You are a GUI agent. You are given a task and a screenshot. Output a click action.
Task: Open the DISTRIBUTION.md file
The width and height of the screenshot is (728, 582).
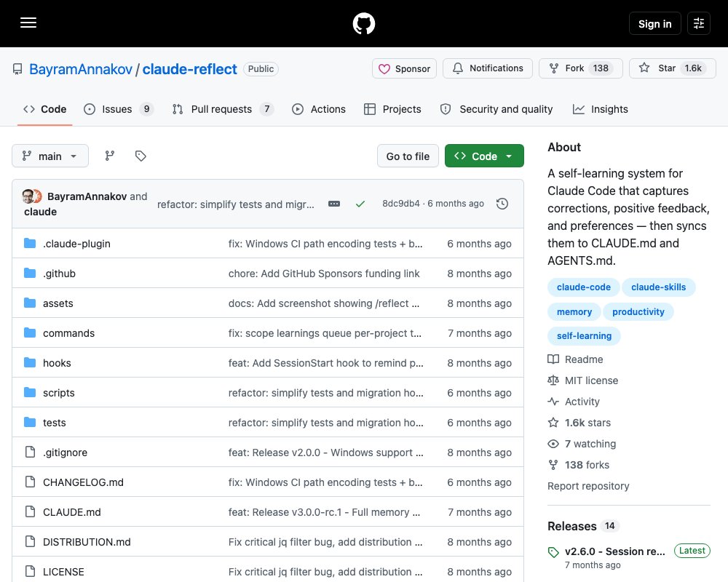tap(87, 542)
